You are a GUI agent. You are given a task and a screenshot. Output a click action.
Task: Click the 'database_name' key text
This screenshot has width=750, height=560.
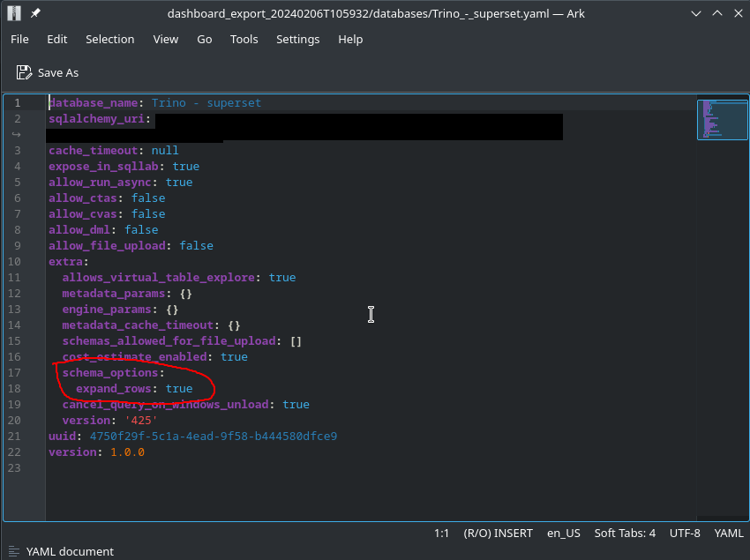pyautogui.click(x=94, y=103)
